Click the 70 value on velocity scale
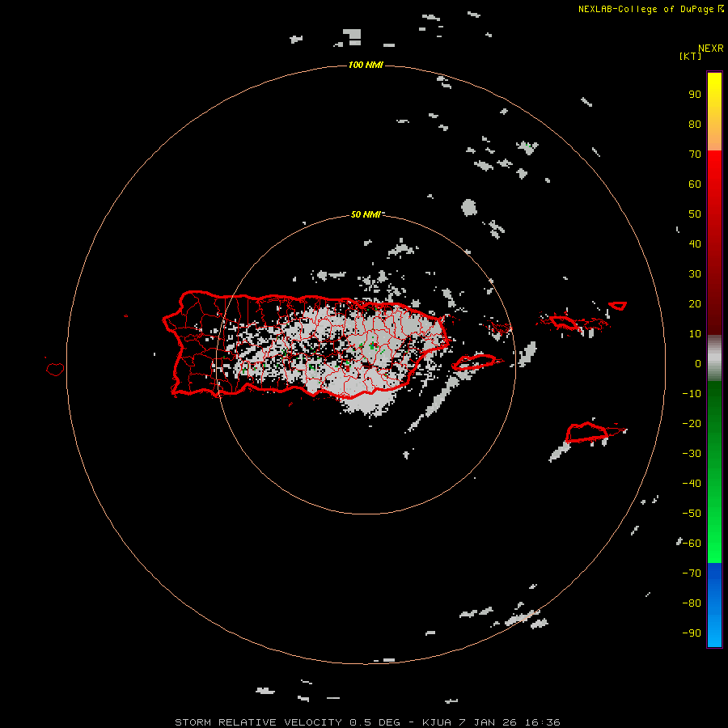This screenshot has height=728, width=728. click(695, 154)
